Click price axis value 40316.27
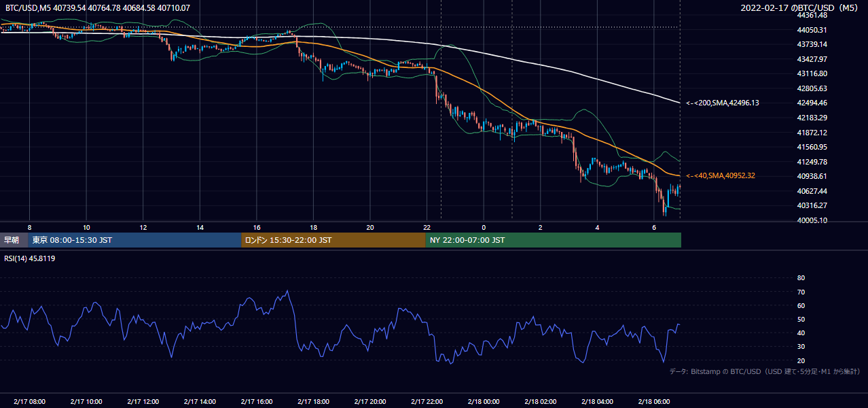This screenshot has width=868, height=408. (x=812, y=205)
